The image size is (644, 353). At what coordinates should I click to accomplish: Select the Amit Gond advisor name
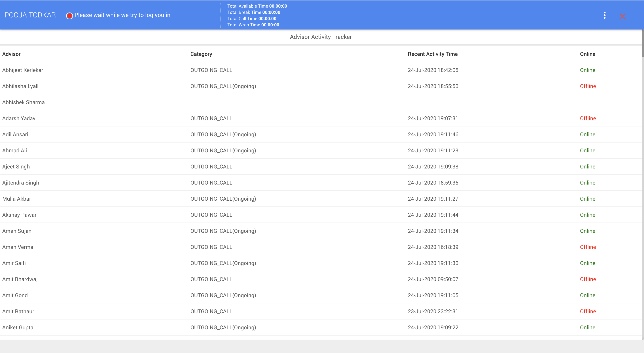tap(15, 295)
